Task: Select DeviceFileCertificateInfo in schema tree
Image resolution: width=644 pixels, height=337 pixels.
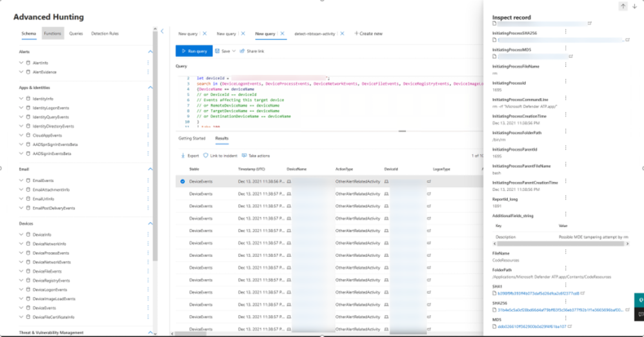Action: 54,317
